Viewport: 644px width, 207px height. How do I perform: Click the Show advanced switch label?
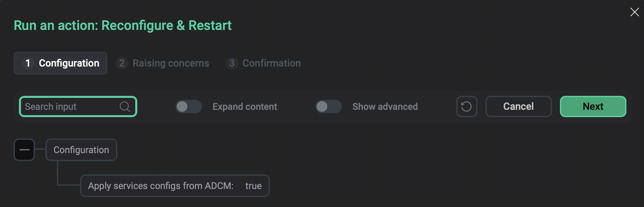click(x=385, y=106)
